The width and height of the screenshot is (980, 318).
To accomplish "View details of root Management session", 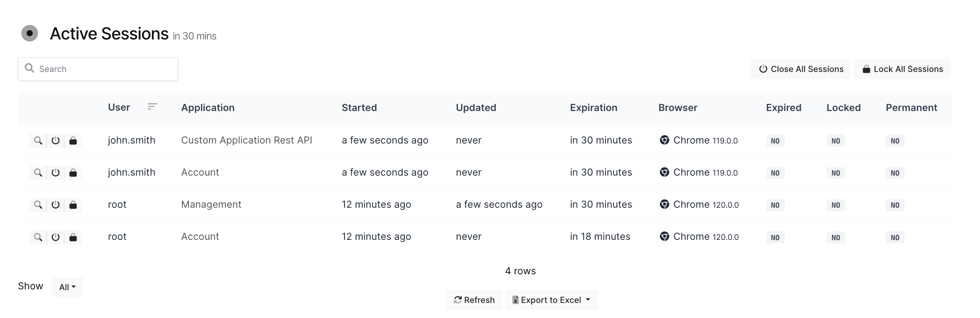I will 38,205.
